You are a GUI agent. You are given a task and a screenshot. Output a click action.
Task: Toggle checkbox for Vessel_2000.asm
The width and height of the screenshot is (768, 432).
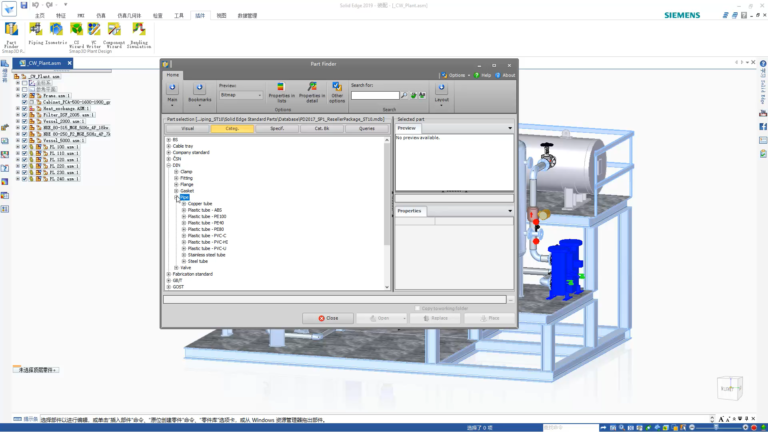(x=24, y=121)
